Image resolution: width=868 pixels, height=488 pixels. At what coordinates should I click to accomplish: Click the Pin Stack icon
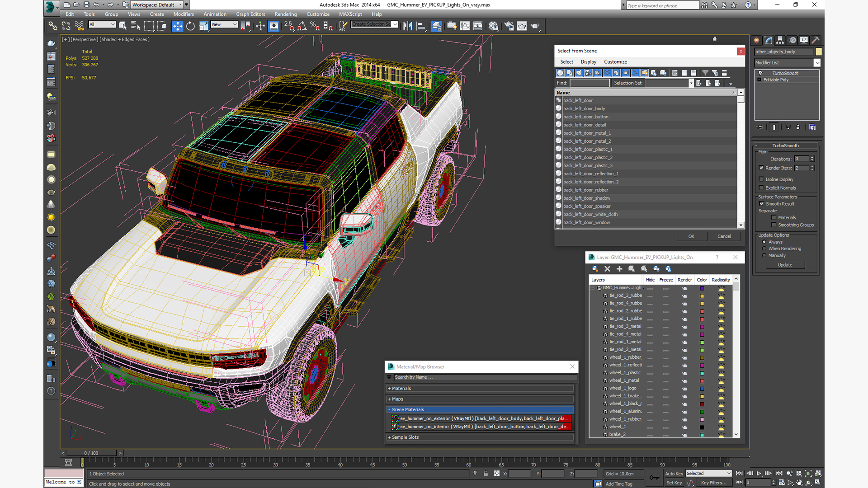[x=759, y=127]
